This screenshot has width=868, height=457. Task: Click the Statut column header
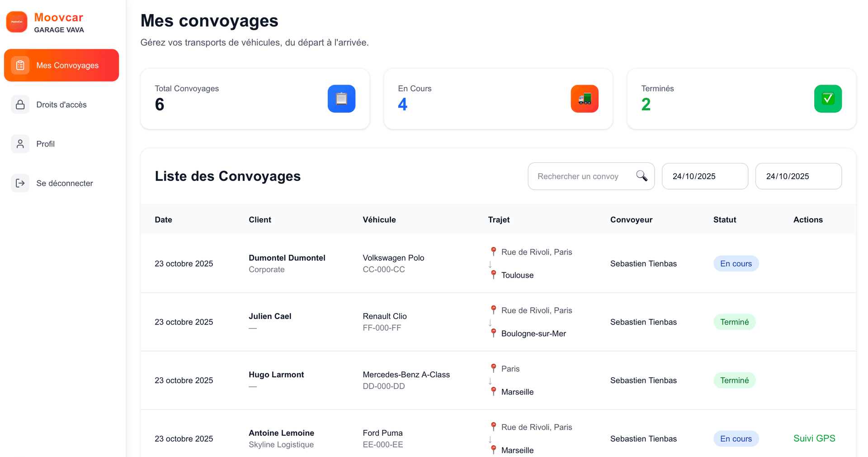724,219
